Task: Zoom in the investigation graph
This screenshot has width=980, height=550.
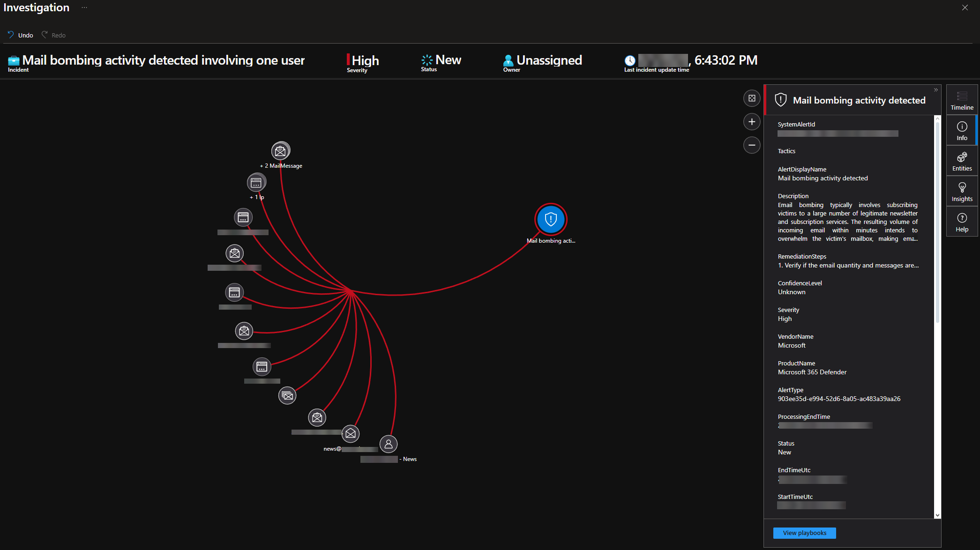Action: point(752,122)
